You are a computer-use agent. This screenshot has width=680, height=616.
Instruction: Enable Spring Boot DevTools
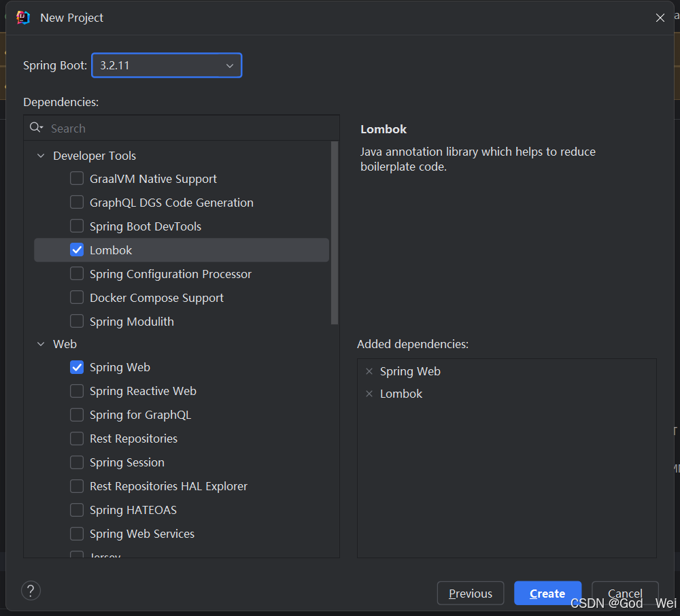tap(77, 226)
